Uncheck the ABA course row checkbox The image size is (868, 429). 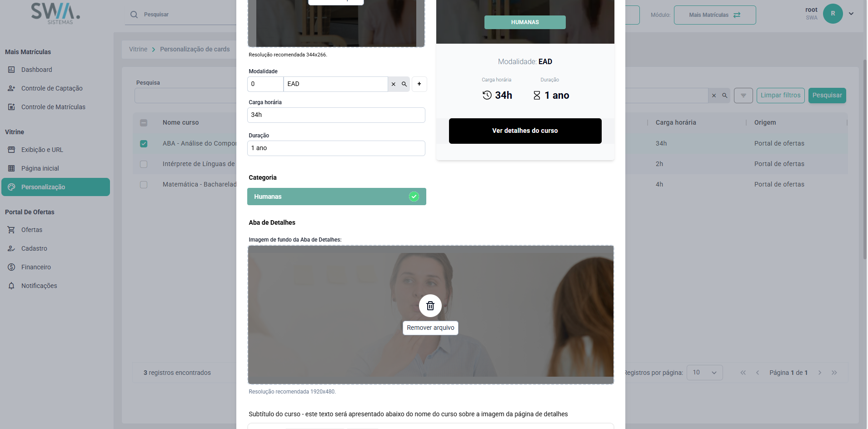coord(144,144)
